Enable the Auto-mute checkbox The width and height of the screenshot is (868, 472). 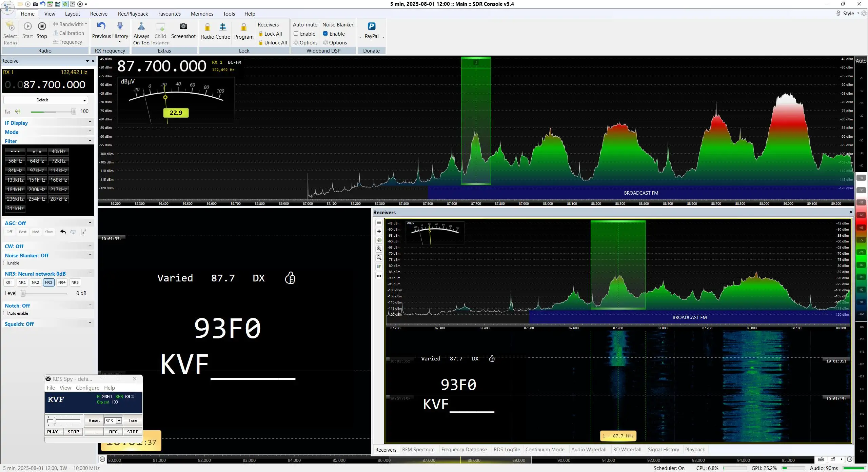click(x=296, y=34)
